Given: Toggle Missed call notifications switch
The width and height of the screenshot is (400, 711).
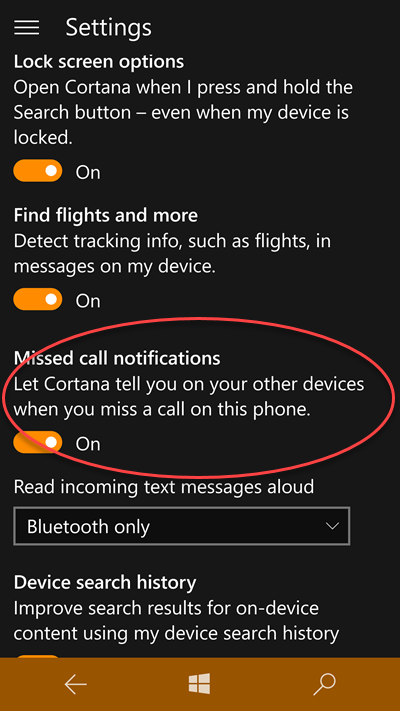Looking at the screenshot, I should [x=38, y=442].
